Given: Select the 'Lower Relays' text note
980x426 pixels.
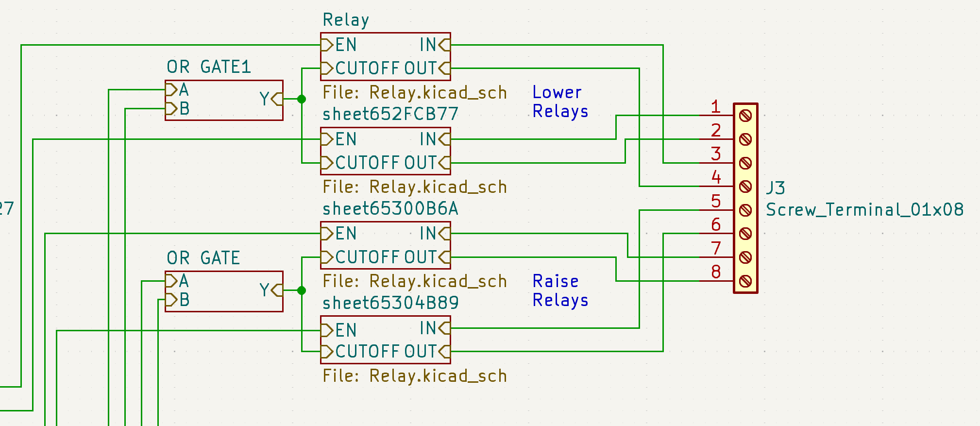Looking at the screenshot, I should [x=560, y=102].
